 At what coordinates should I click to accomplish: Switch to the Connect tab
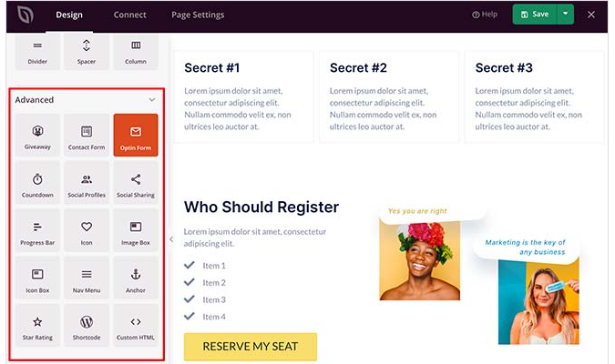pyautogui.click(x=129, y=15)
